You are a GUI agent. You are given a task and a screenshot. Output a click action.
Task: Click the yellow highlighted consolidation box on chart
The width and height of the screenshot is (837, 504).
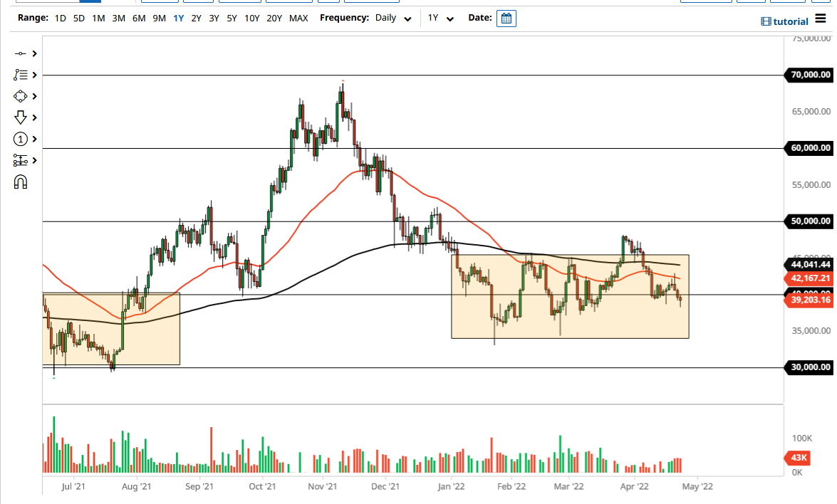[570, 295]
